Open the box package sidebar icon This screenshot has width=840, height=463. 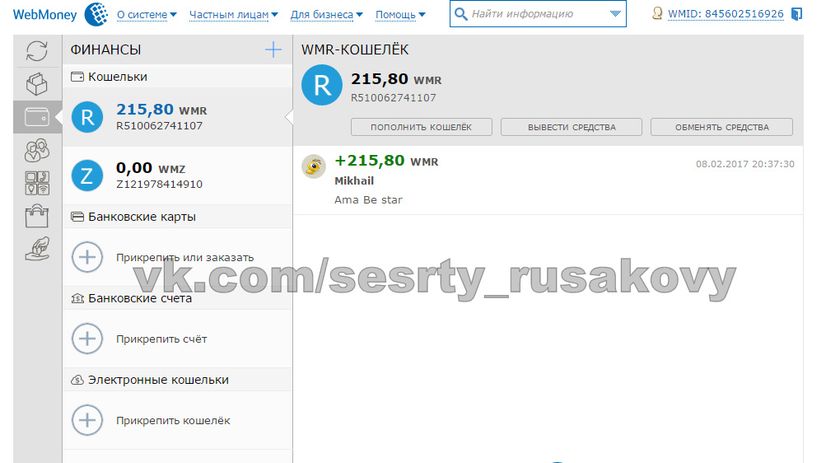[x=37, y=84]
